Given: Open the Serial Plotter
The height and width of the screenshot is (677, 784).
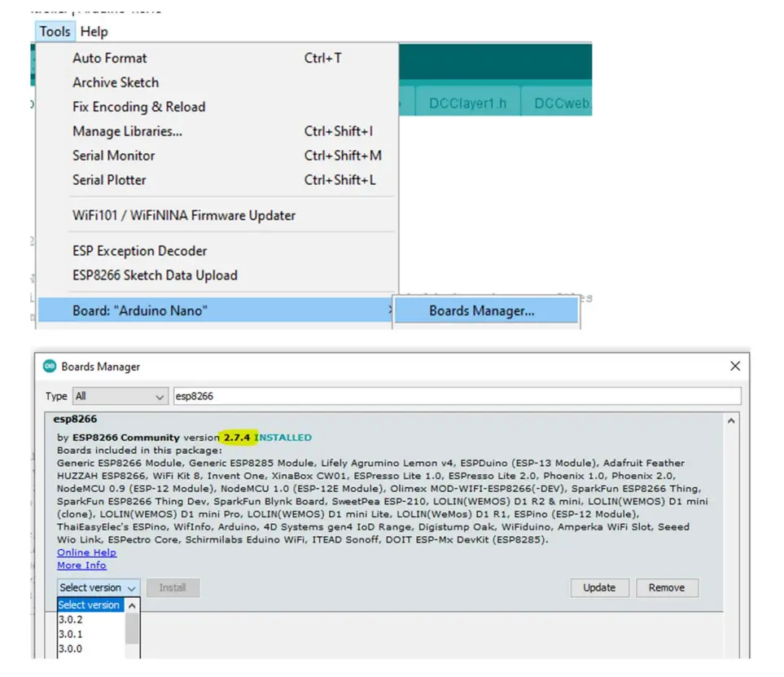Looking at the screenshot, I should pyautogui.click(x=217, y=180).
